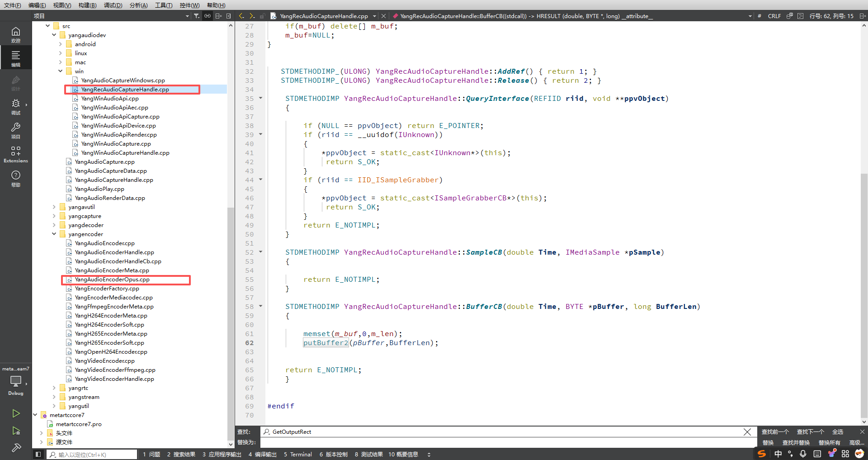Open the 4 编译输出 compile output pane
The width and height of the screenshot is (868, 460).
click(x=262, y=454)
